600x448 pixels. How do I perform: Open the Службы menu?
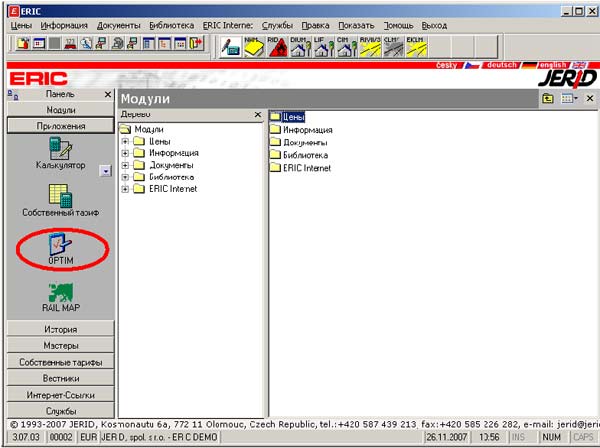coord(277,26)
